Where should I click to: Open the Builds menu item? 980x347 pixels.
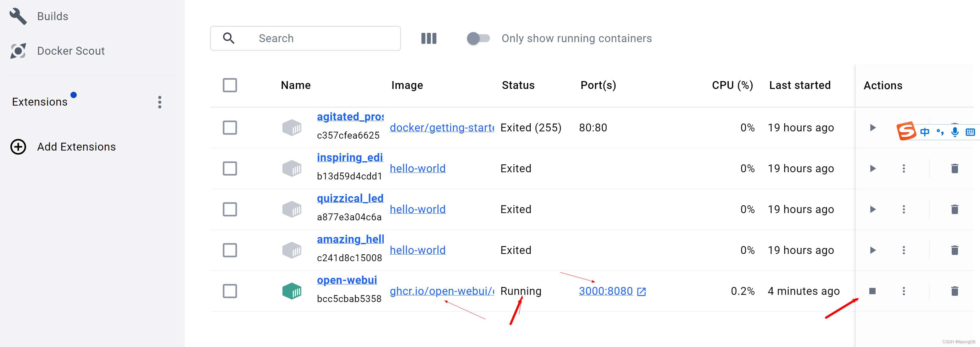[53, 16]
